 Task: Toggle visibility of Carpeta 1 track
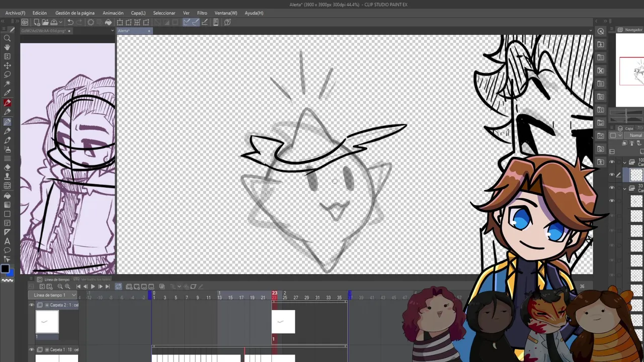tap(32, 349)
